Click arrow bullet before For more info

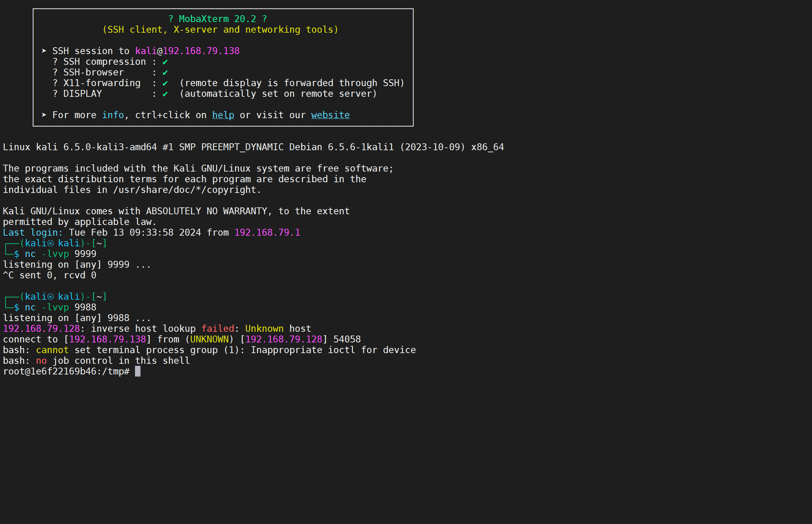[44, 115]
